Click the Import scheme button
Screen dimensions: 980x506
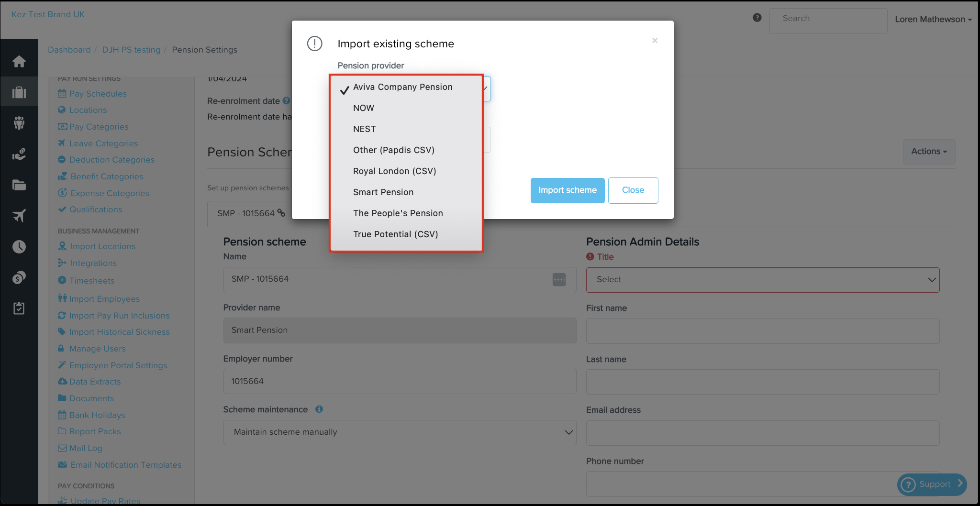[x=567, y=190]
